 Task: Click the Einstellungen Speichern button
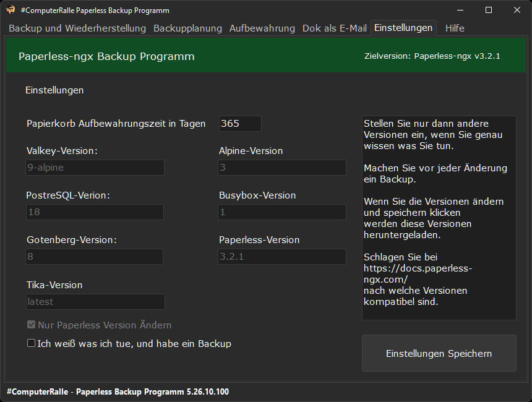pos(439,353)
